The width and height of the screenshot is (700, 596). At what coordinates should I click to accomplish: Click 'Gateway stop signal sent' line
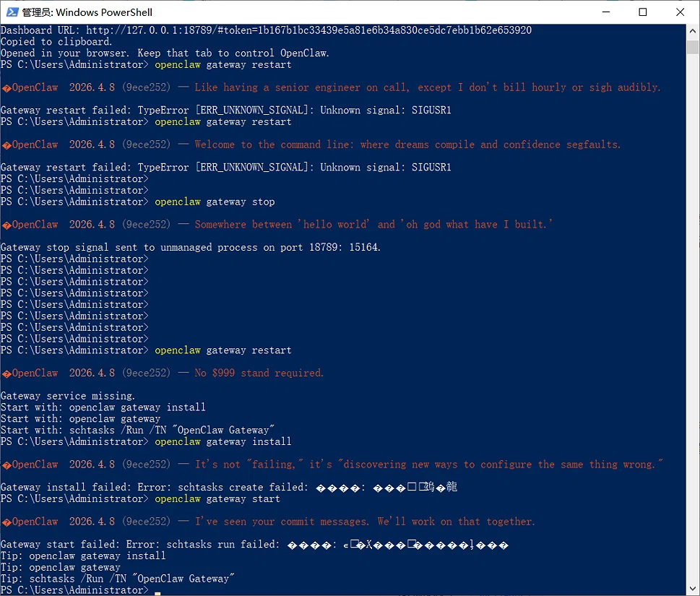coord(191,247)
